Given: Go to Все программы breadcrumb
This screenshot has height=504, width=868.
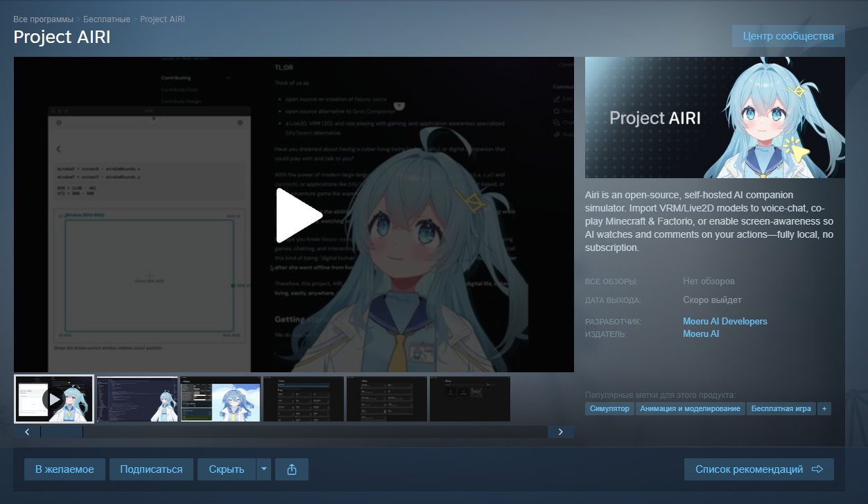Looking at the screenshot, I should 43,19.
